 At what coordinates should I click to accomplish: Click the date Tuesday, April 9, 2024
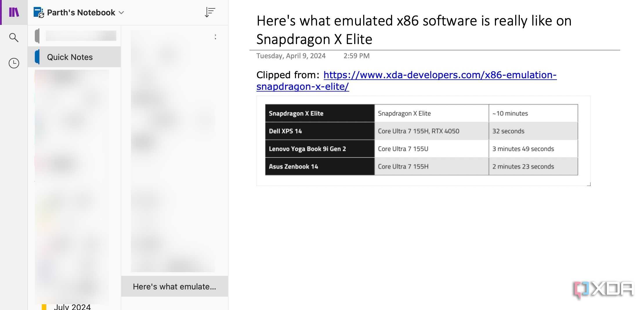[x=291, y=56]
